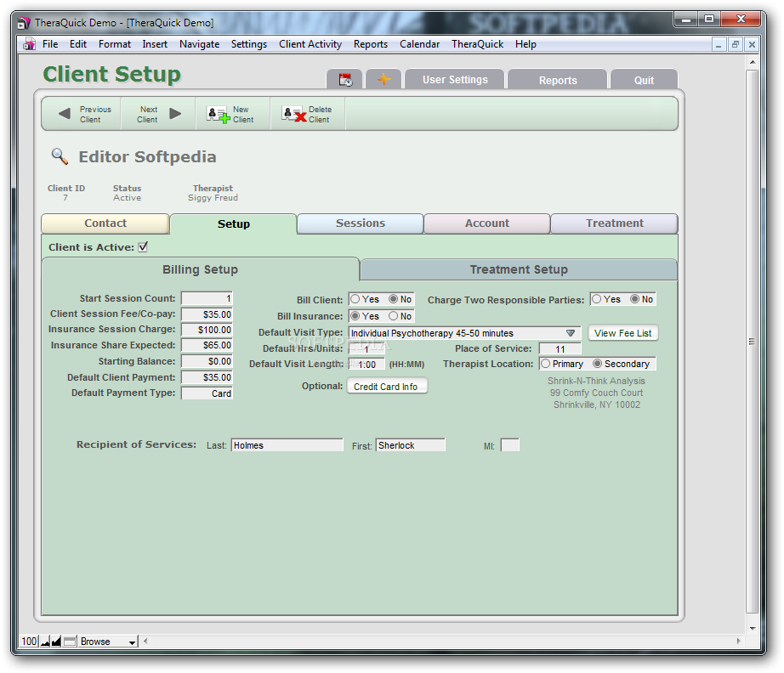Open the Format menu

pyautogui.click(x=115, y=44)
